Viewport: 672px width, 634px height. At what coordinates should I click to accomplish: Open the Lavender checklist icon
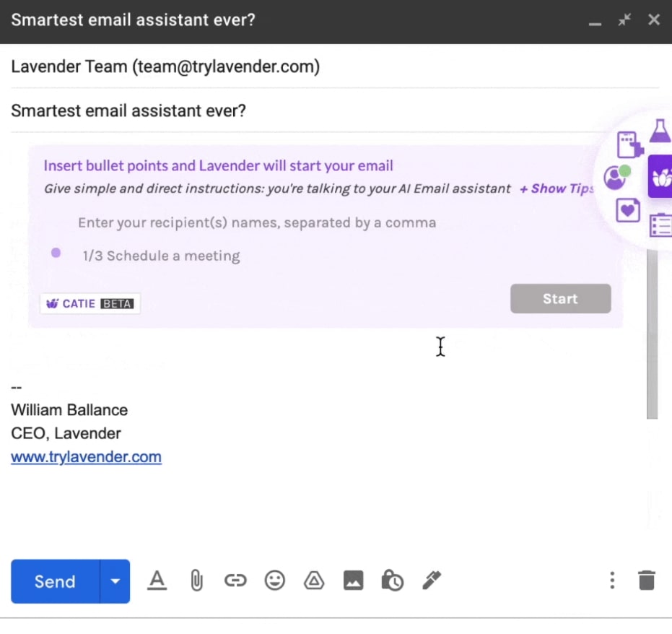(661, 225)
